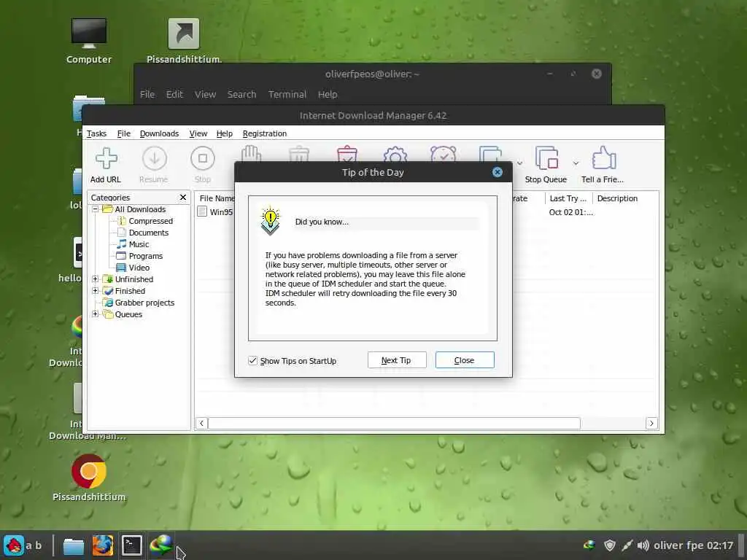Click the Options gear toolbar icon
This screenshot has height=560, width=747.
click(x=395, y=154)
